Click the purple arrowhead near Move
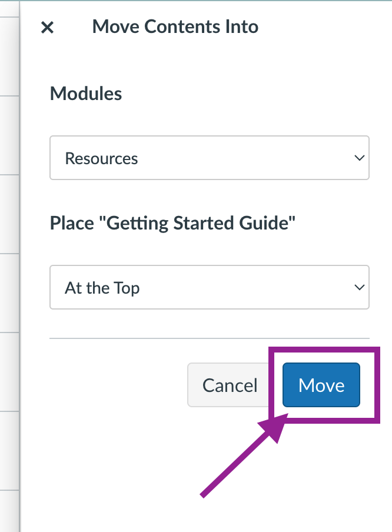Viewport: 392px width, 532px height. 275,427
